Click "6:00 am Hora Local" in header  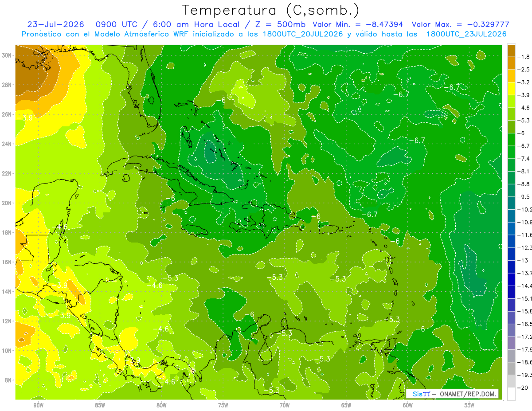(x=196, y=24)
